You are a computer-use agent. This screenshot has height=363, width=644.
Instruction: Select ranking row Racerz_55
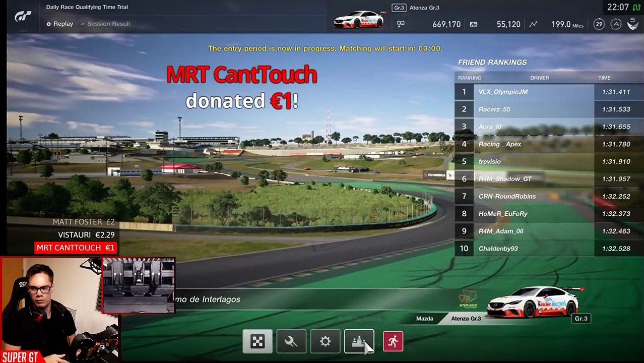point(549,109)
